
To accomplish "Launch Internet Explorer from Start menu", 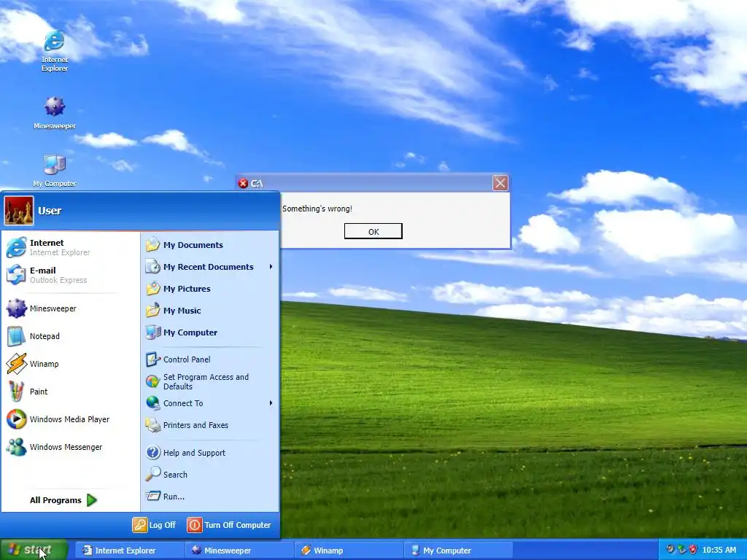I will click(x=71, y=247).
